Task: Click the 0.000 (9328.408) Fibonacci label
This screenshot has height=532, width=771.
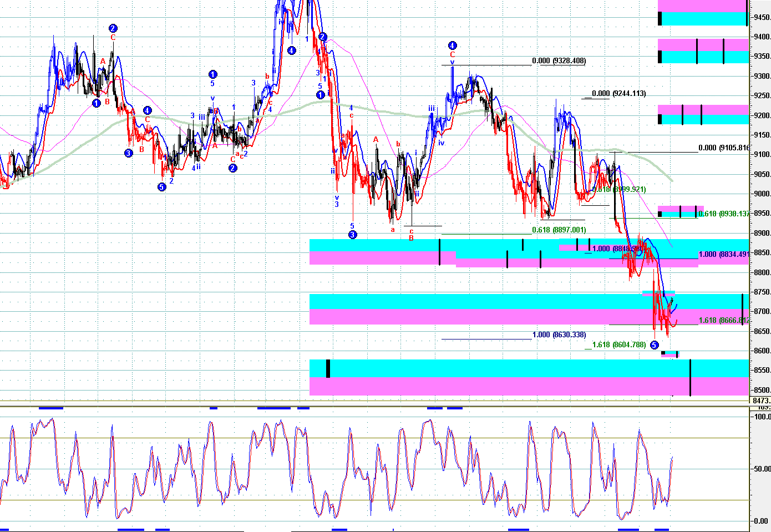Action: pos(559,61)
